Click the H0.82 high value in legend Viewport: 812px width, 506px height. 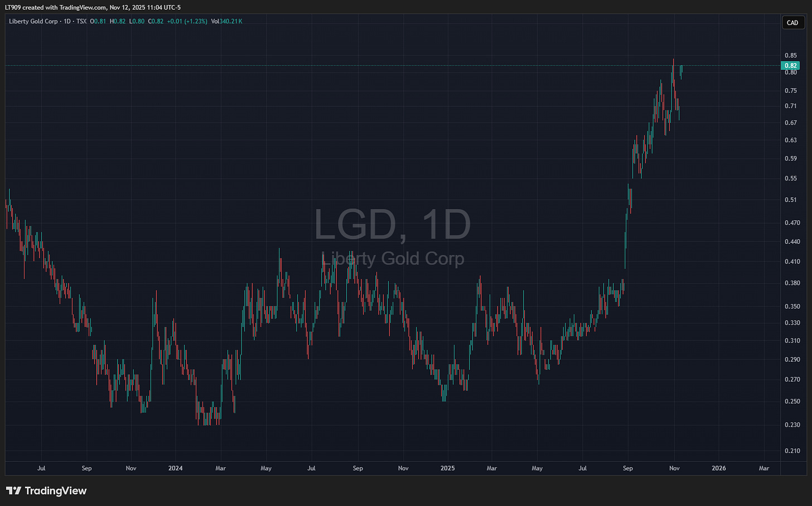(118, 21)
